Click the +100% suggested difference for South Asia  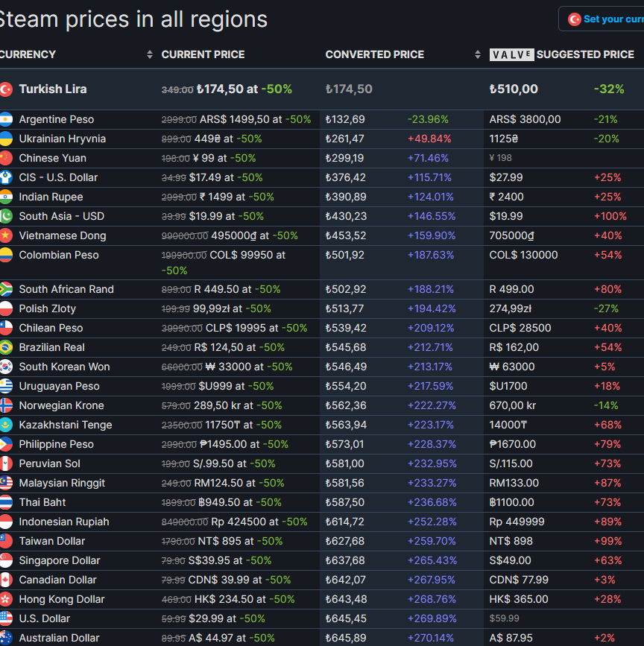[x=610, y=216]
